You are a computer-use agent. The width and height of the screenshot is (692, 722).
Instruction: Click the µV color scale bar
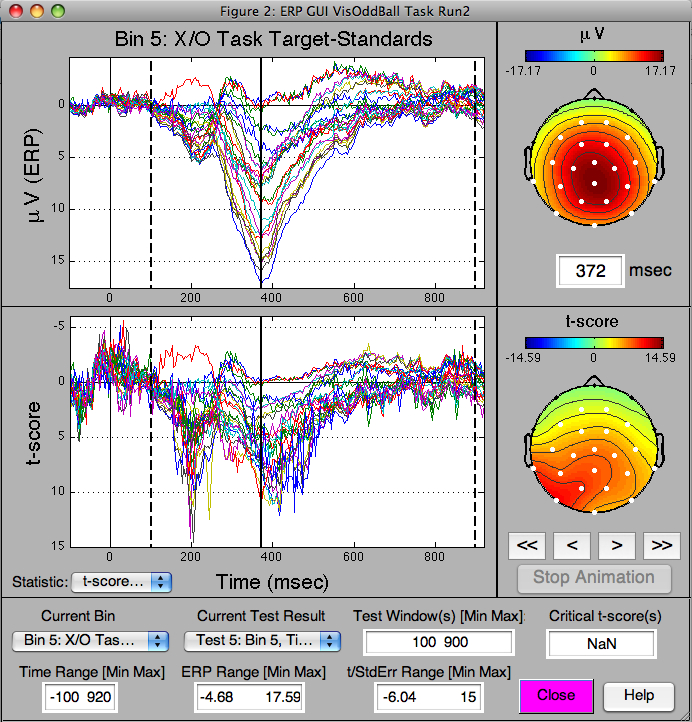pyautogui.click(x=593, y=56)
